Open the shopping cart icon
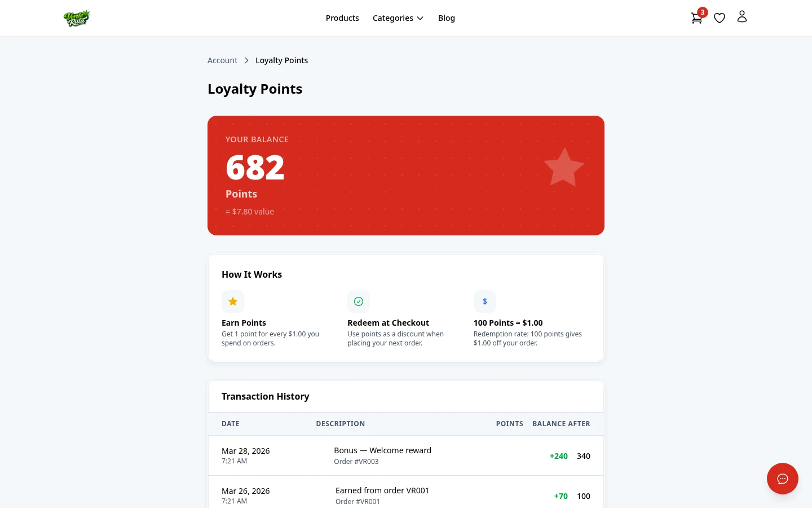The height and width of the screenshot is (508, 812). 696,17
